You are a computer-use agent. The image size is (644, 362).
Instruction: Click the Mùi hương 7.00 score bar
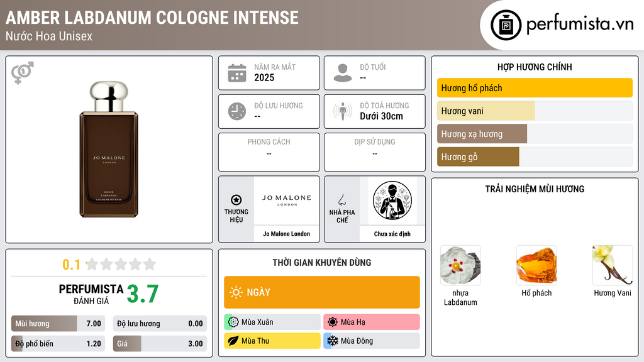(58, 324)
